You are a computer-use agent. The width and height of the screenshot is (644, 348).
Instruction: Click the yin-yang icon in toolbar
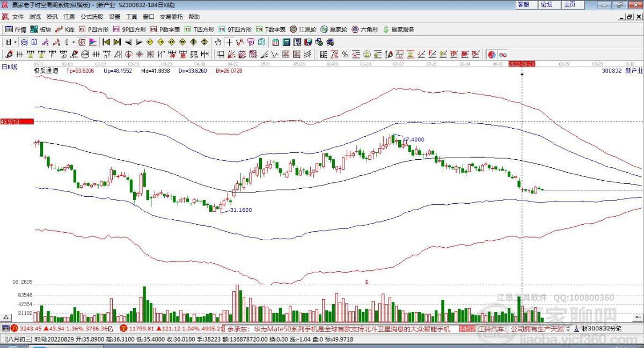click(492, 54)
